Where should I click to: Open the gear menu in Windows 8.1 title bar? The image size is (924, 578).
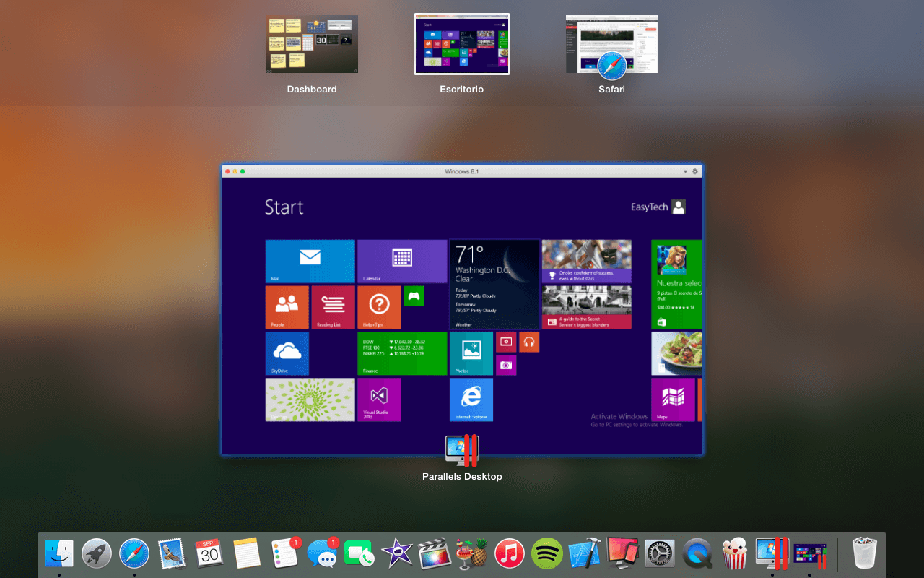click(695, 171)
